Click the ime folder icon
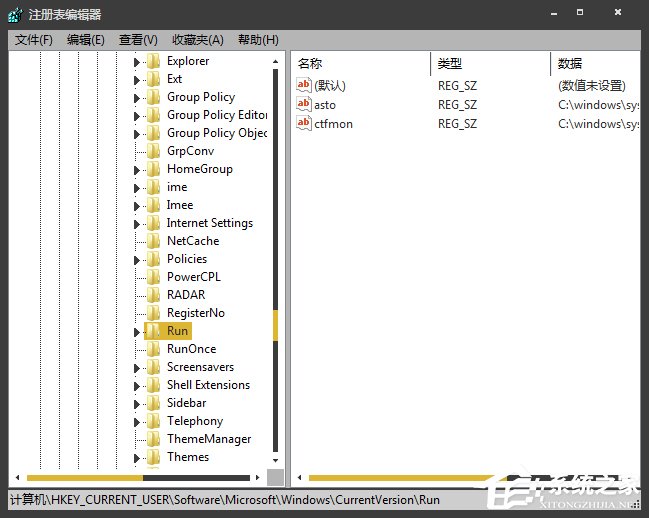This screenshot has width=649, height=518. click(x=154, y=187)
